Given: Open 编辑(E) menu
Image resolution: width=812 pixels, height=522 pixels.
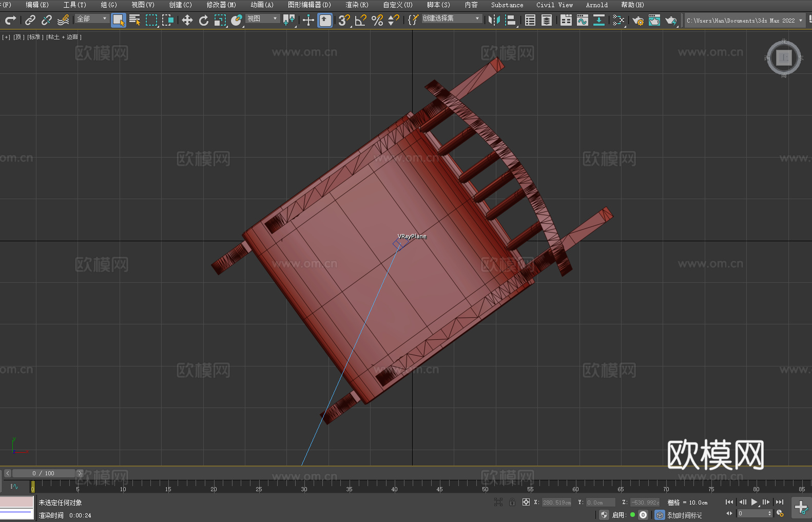Looking at the screenshot, I should click(37, 5).
